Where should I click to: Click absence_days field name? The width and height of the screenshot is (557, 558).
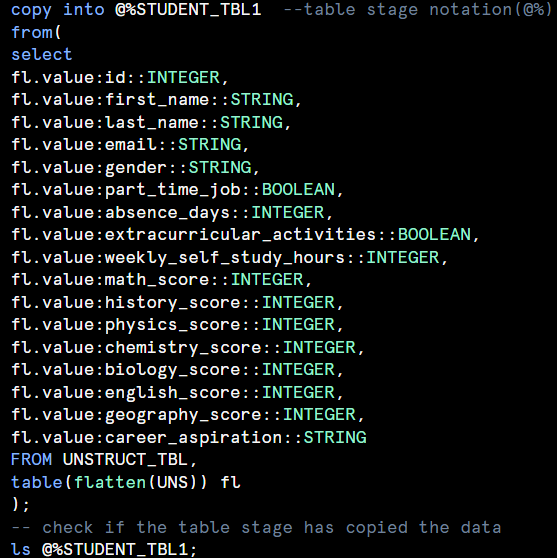pos(167,213)
